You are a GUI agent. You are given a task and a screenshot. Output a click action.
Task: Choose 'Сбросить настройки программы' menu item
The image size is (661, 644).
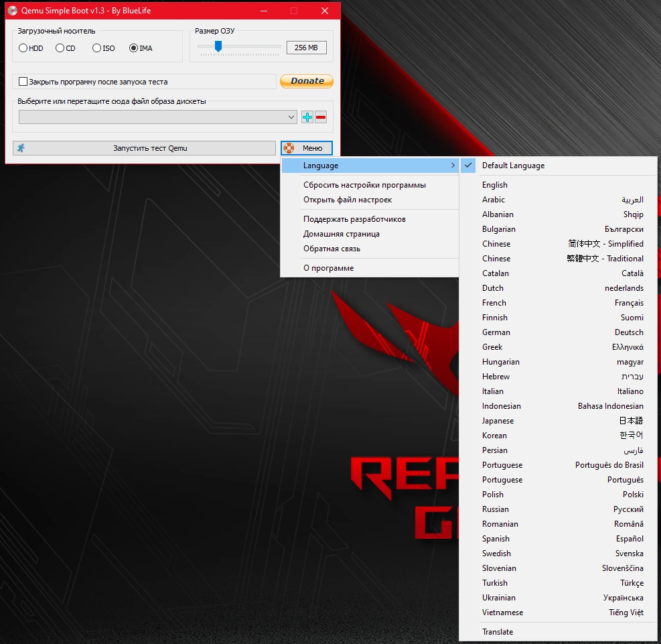370,185
